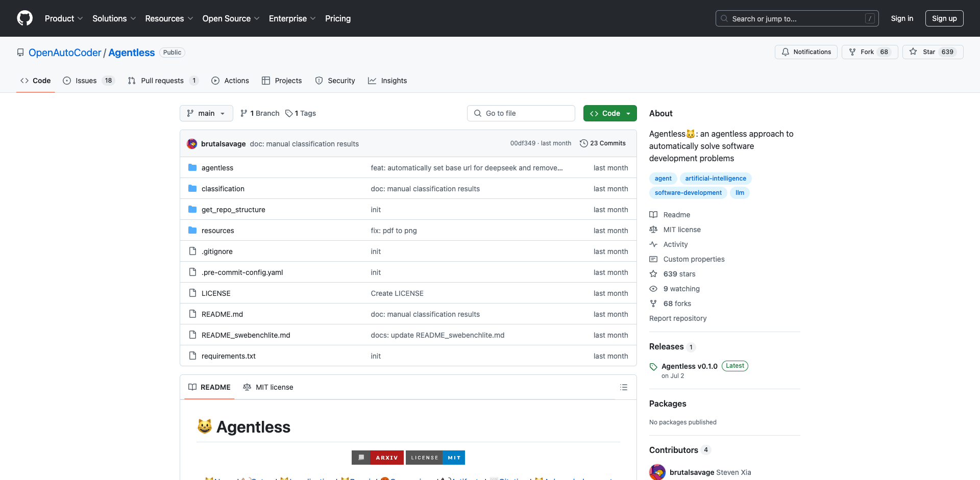Expand the Open Source menu
Viewport: 980px width, 480px height.
pos(231,18)
